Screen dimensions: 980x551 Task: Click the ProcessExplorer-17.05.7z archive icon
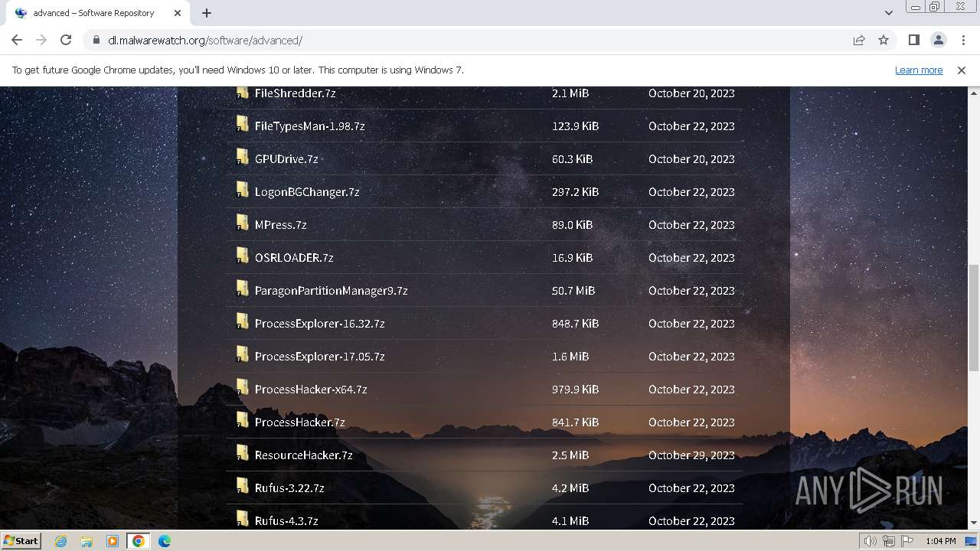(243, 354)
